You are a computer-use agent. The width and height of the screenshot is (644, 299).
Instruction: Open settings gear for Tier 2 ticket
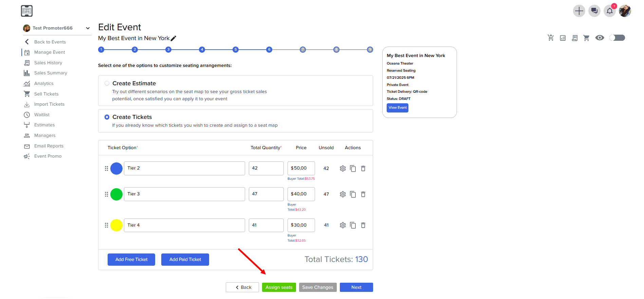pyautogui.click(x=343, y=169)
